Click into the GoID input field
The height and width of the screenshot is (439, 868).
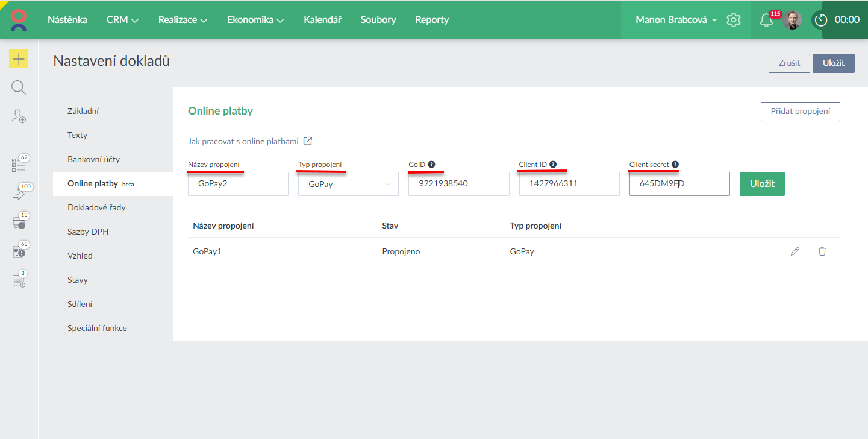click(x=458, y=184)
